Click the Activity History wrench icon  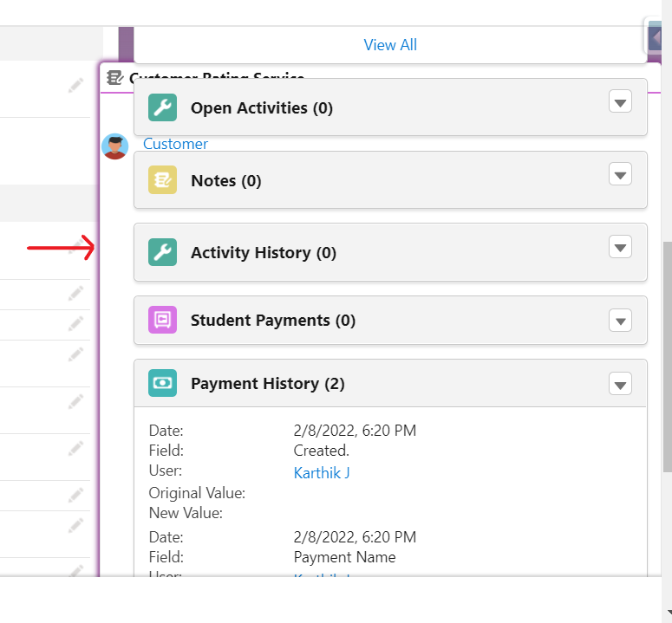(162, 252)
